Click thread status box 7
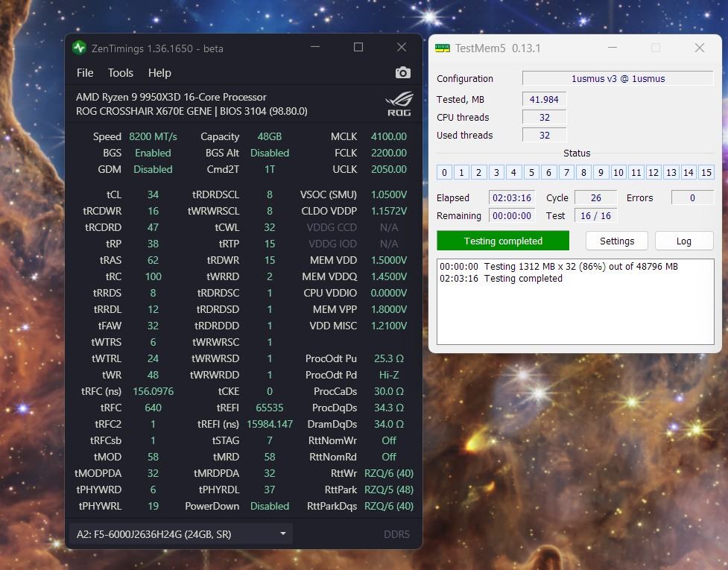This screenshot has height=570, width=728. pos(566,173)
